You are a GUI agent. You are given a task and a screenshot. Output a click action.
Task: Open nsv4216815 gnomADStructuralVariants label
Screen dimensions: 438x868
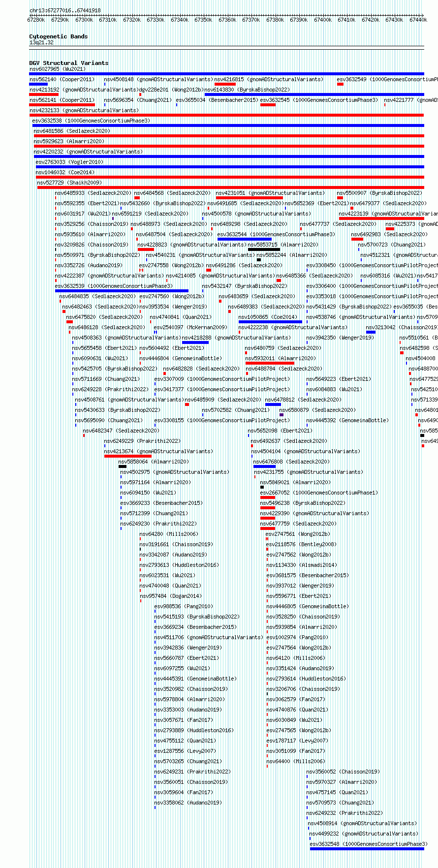coord(269,79)
